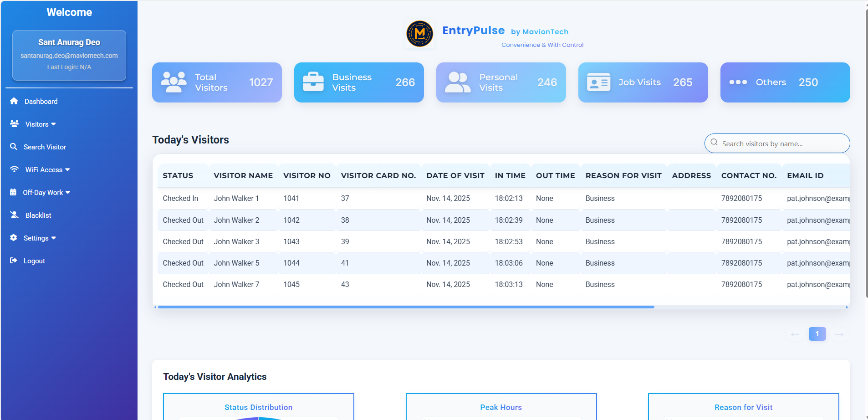868x420 pixels.
Task: Click the Off-Day Work calendar icon
Action: 14,192
